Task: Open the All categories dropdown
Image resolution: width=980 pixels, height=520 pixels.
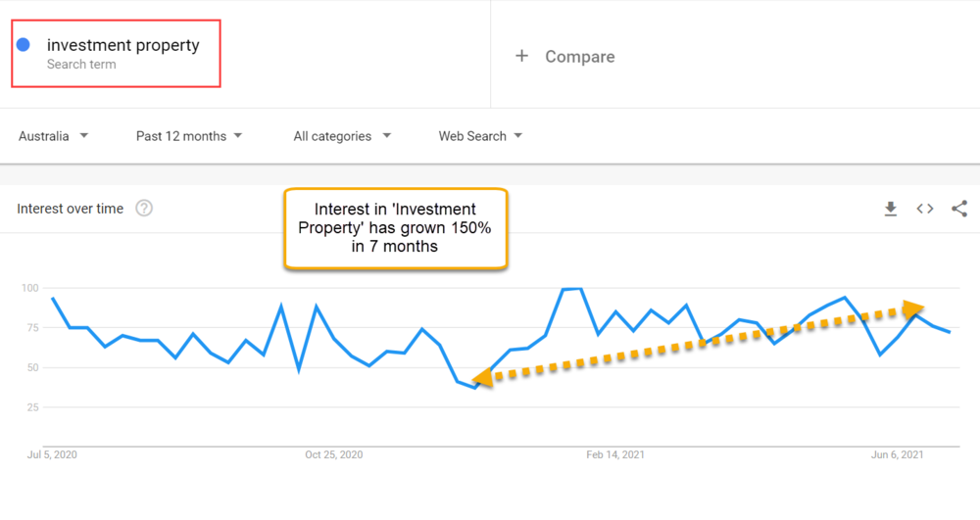Action: click(342, 136)
